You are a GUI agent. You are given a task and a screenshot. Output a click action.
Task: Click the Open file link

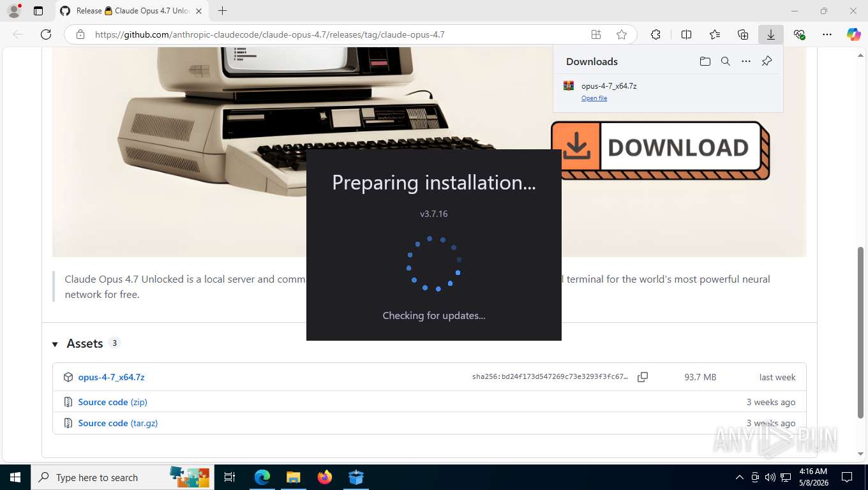tap(594, 98)
